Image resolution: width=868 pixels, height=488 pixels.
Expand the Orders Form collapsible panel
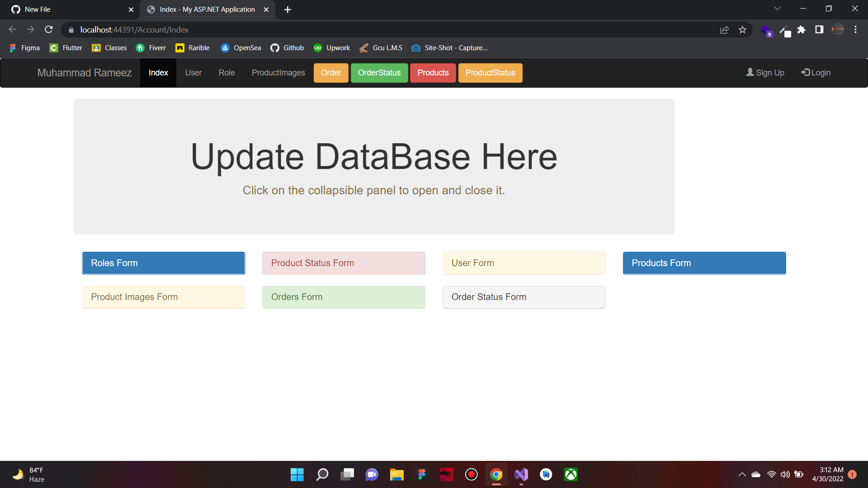point(344,297)
